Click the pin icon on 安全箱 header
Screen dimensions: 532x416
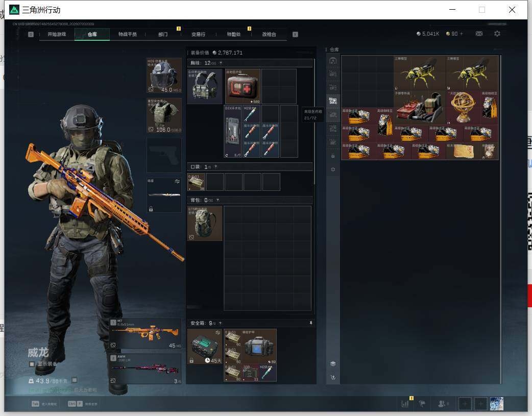[310, 323]
